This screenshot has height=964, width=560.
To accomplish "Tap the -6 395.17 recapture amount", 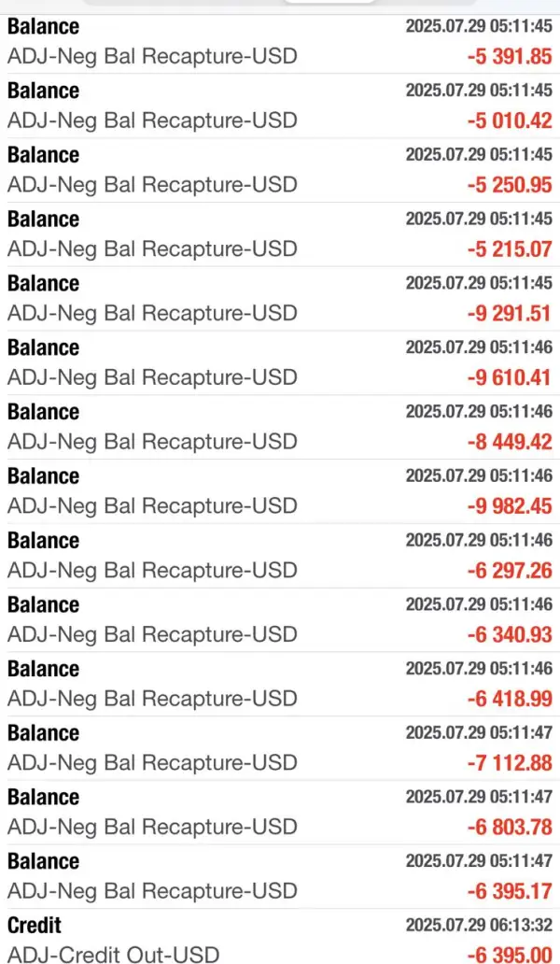I will pos(510,892).
